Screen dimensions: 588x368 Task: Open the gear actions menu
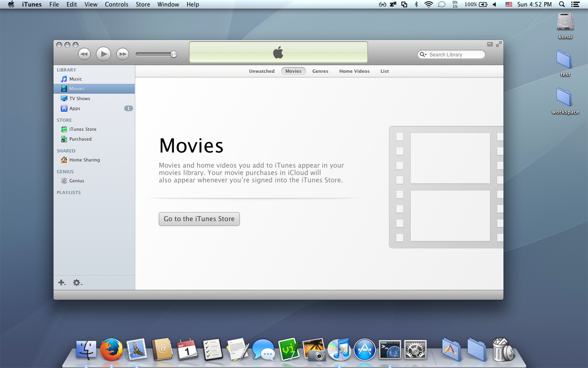(77, 283)
